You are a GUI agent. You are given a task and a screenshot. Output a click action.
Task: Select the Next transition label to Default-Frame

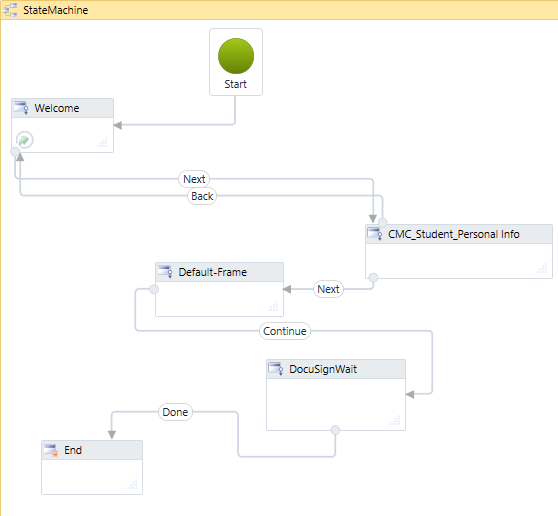coord(328,289)
